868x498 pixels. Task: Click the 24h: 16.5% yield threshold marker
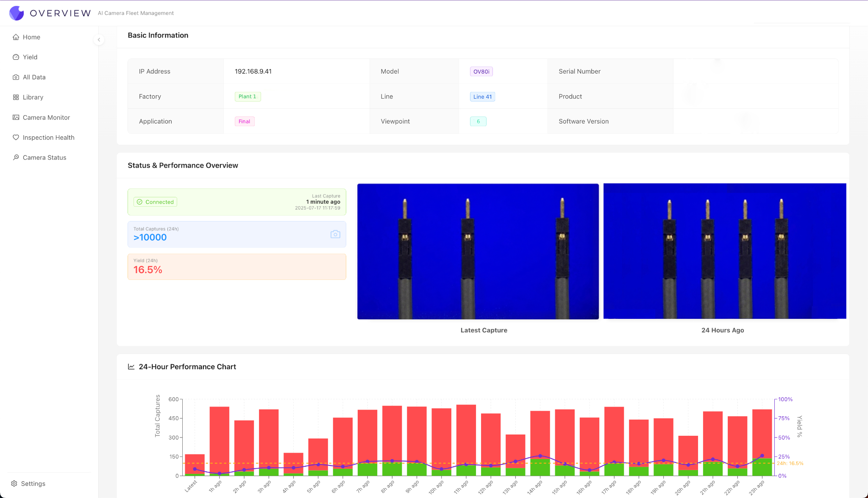pos(790,463)
